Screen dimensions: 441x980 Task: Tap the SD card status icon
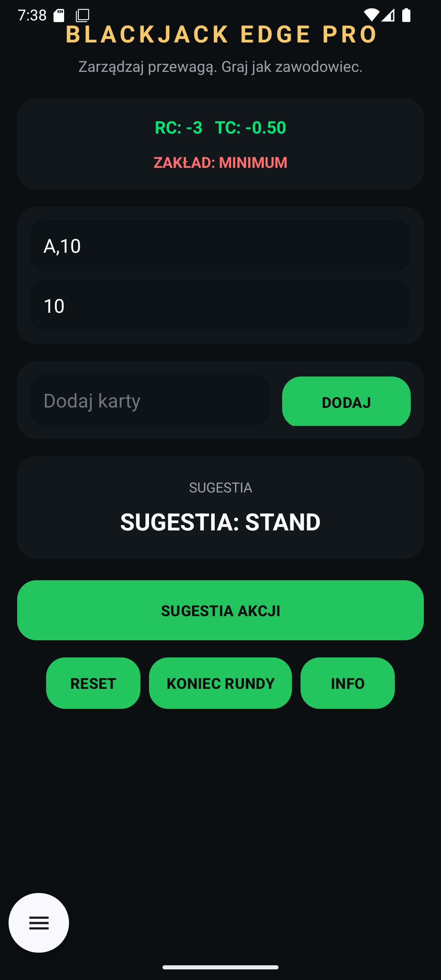[x=59, y=16]
